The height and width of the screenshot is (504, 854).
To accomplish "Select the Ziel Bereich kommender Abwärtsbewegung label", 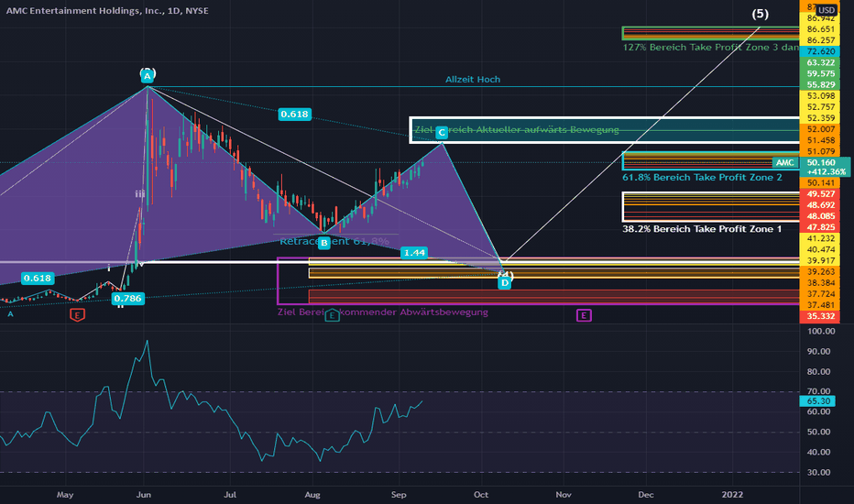I will tap(383, 312).
